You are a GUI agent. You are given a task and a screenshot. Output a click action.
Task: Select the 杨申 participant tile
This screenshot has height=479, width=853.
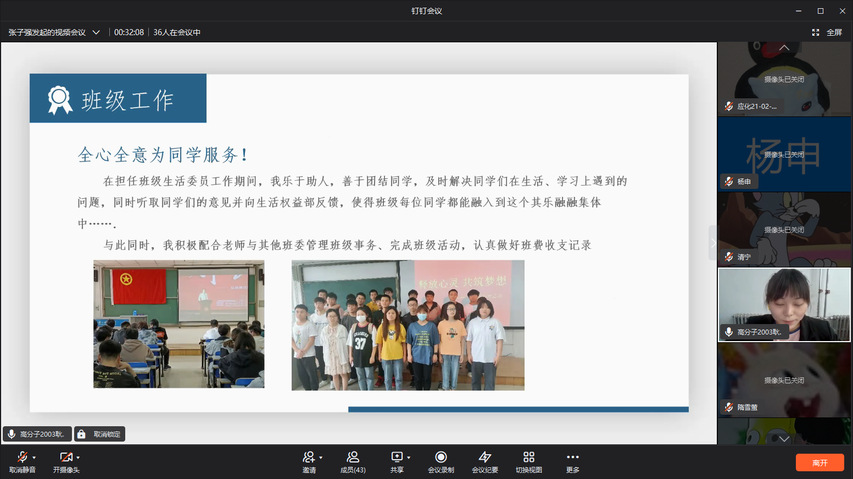click(784, 153)
